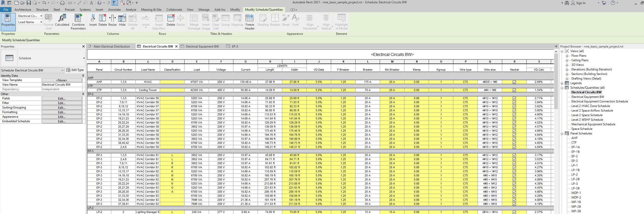Open the Load Name parameter dropdown
The width and height of the screenshot is (644, 214).
41,22
